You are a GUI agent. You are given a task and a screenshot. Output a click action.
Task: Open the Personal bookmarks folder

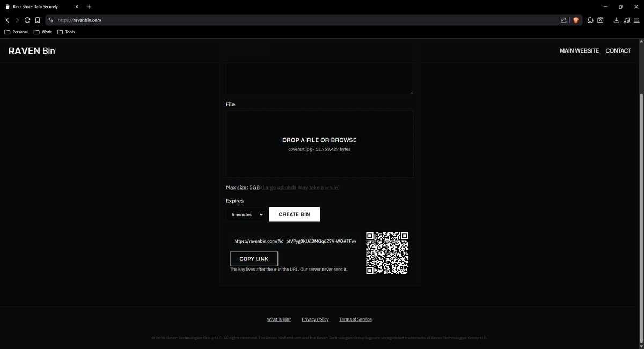pyautogui.click(x=16, y=32)
